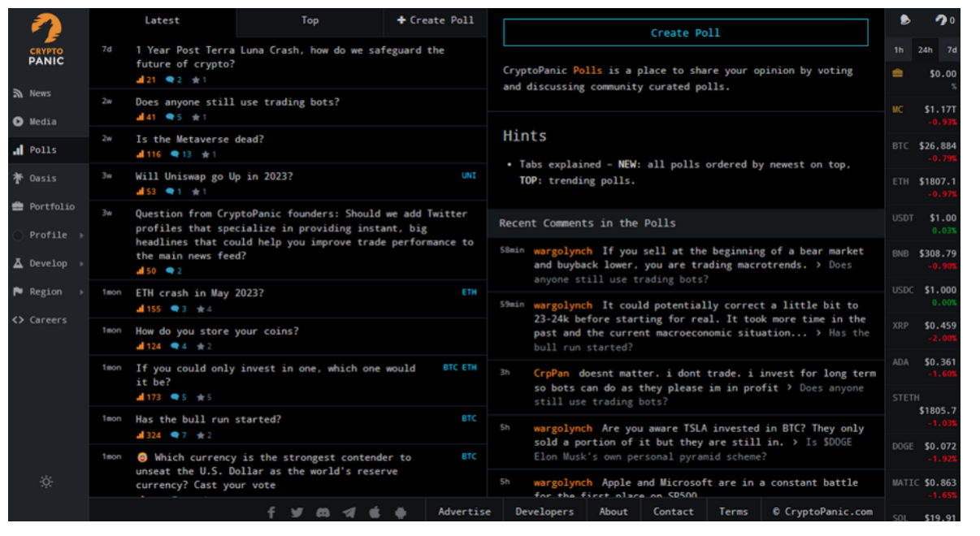Screen dimensions: 980x536
Task: Click the BTC price row in ticker
Action: (x=923, y=151)
